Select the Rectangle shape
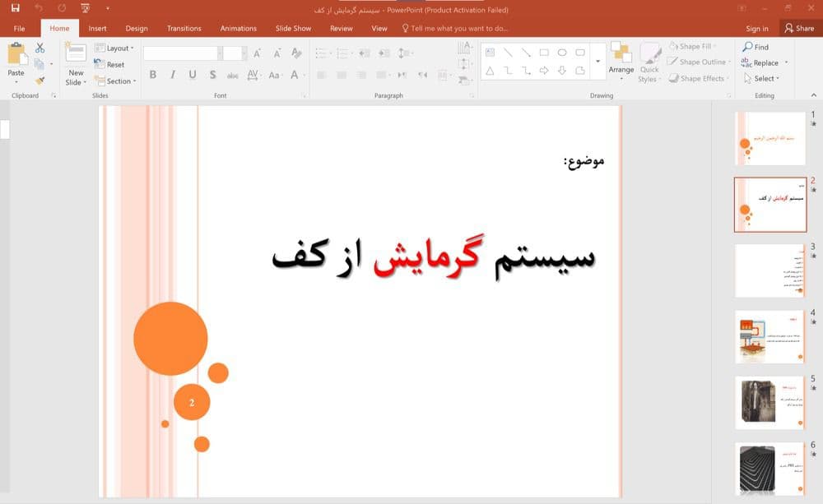Image resolution: width=823 pixels, height=504 pixels. tap(544, 53)
